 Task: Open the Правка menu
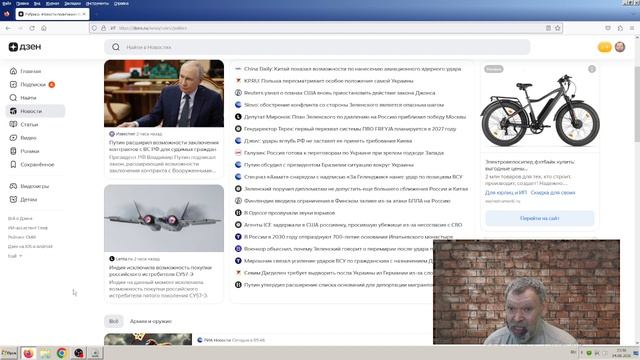tap(22, 3)
